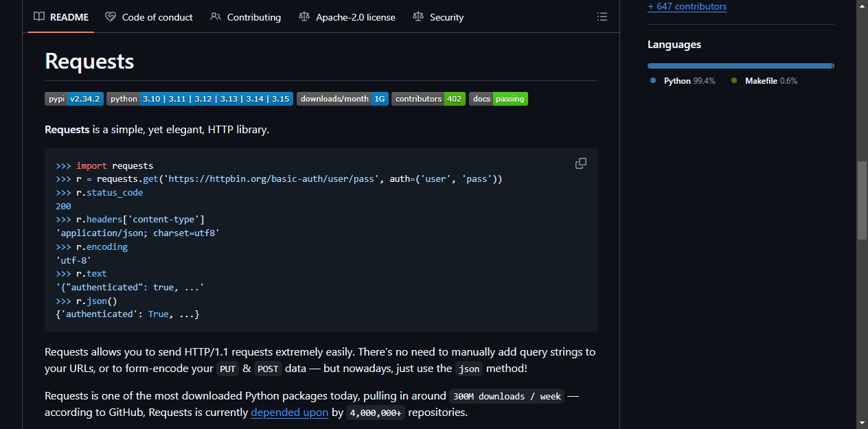Open the + 647 contributors link

(687, 6)
